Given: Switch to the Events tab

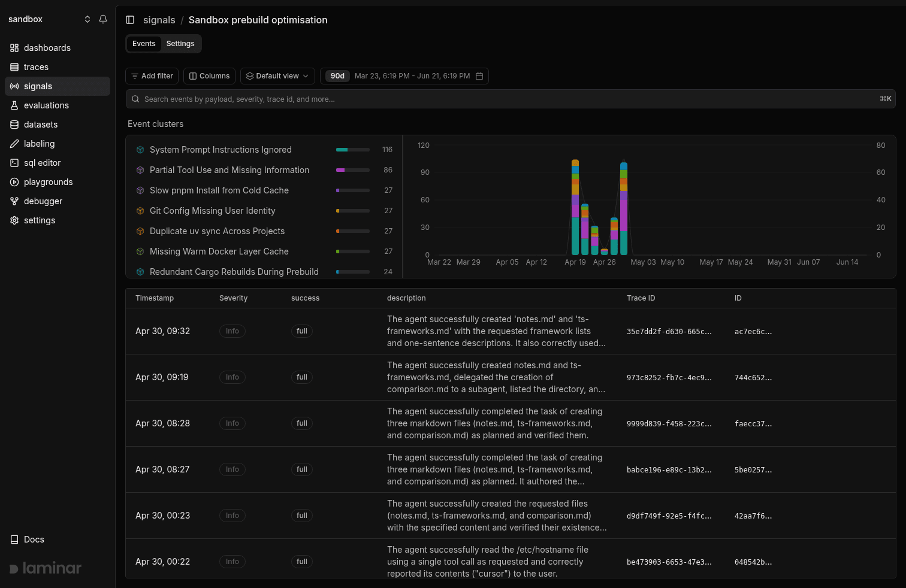Looking at the screenshot, I should click(144, 44).
